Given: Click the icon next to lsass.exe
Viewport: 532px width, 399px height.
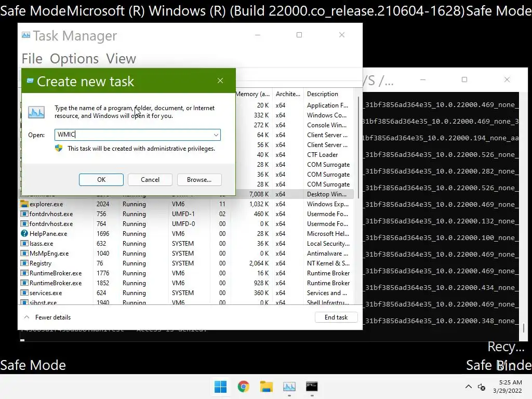Looking at the screenshot, I should (x=24, y=243).
